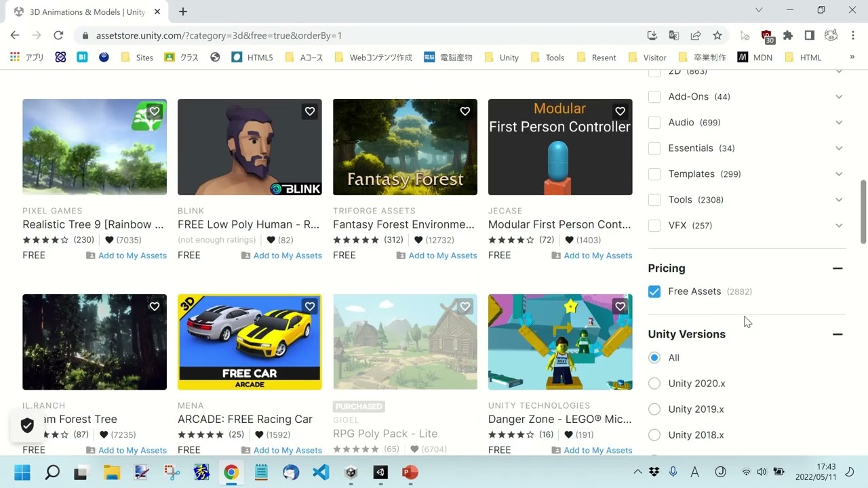Image resolution: width=868 pixels, height=488 pixels.
Task: Add Danger Zone LEGO to My Assets
Action: [592, 450]
